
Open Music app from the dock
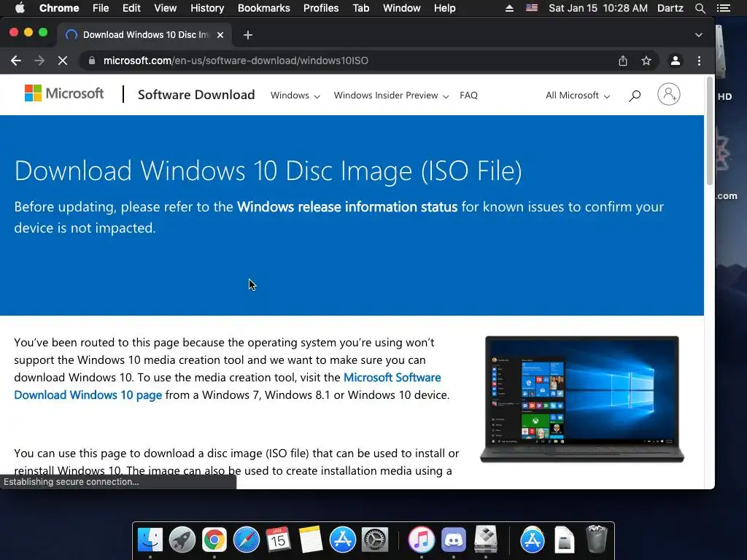coord(421,540)
